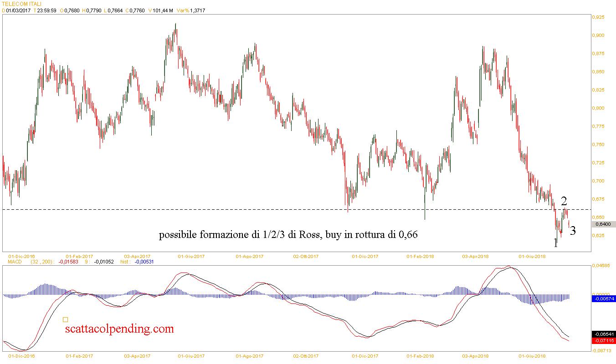Click the TELECOM ITALI chart title

(x=22, y=4)
